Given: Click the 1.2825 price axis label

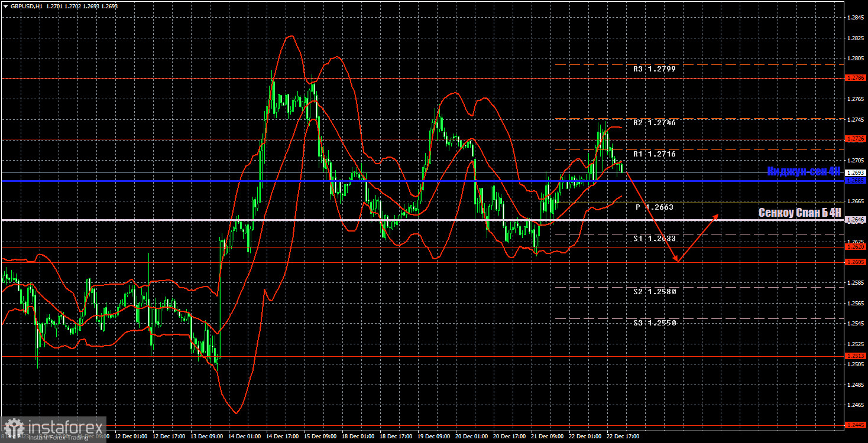Looking at the screenshot, I should click(855, 38).
